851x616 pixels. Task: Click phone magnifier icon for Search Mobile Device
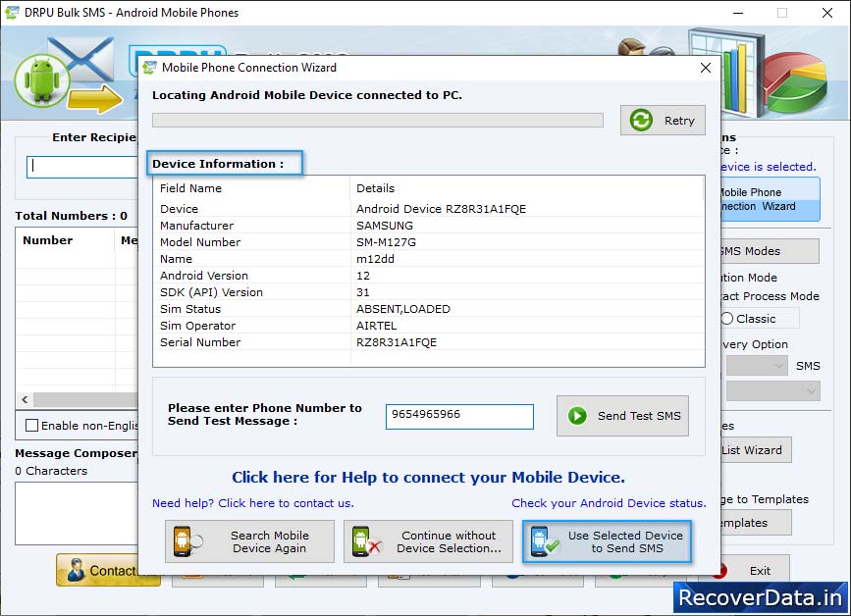click(x=187, y=541)
